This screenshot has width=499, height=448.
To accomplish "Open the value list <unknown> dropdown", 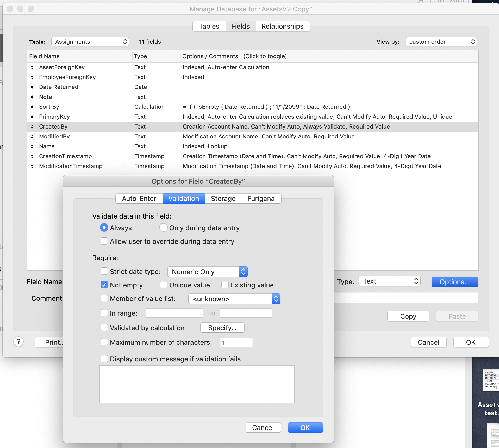I will [x=234, y=299].
